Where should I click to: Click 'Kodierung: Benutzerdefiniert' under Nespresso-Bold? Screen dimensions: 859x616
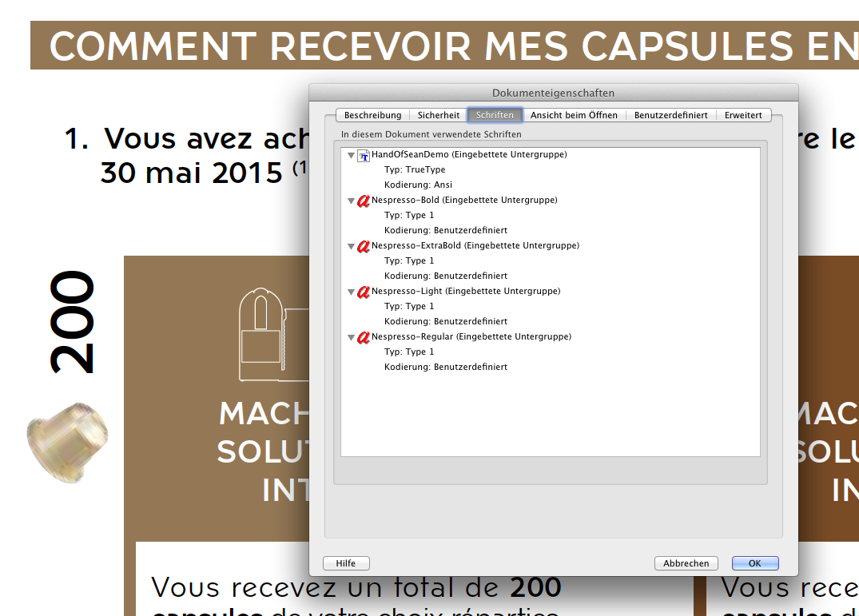[445, 230]
